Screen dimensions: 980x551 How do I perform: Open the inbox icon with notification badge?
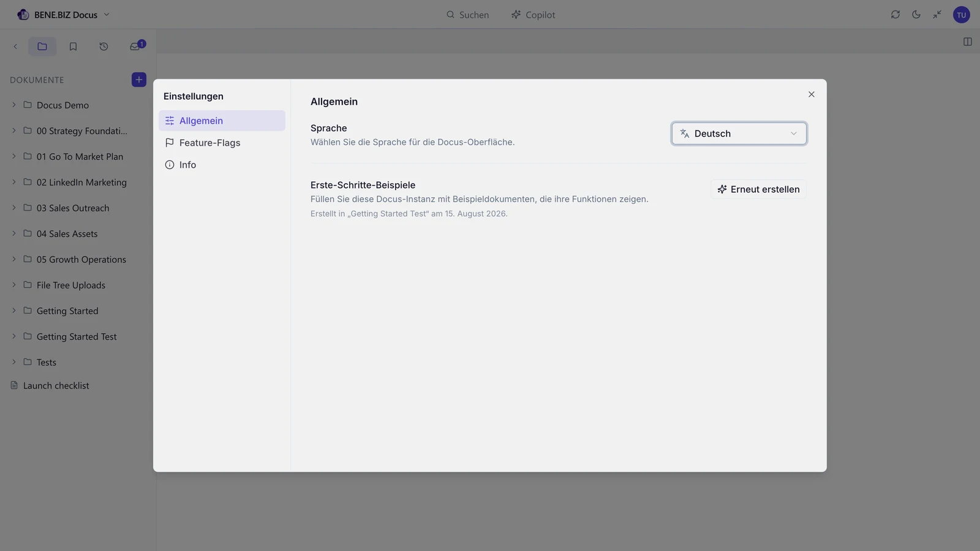(x=136, y=47)
